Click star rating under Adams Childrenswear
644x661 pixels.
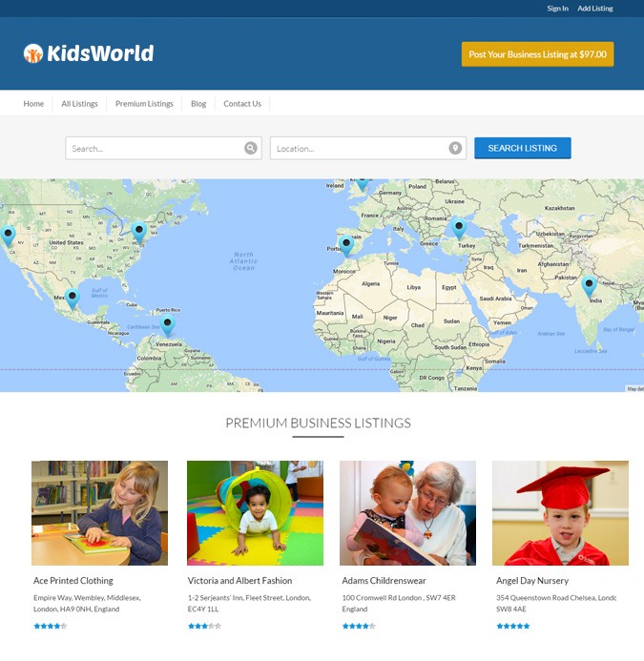tap(359, 626)
